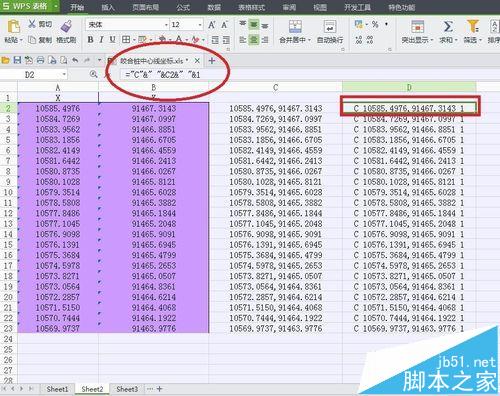Switch to Sheet1 tab
500x396 pixels.
pyautogui.click(x=57, y=389)
